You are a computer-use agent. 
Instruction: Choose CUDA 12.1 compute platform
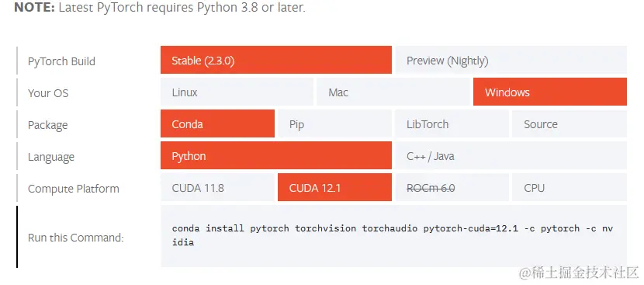[334, 187]
